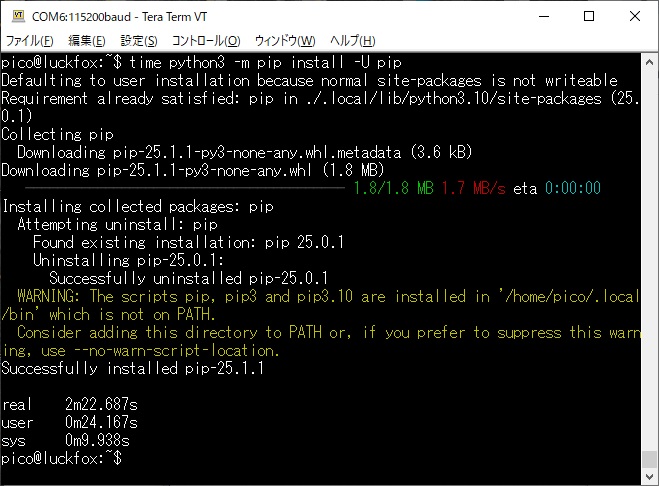Click the Tera Term VT title bar icon

tap(16, 16)
